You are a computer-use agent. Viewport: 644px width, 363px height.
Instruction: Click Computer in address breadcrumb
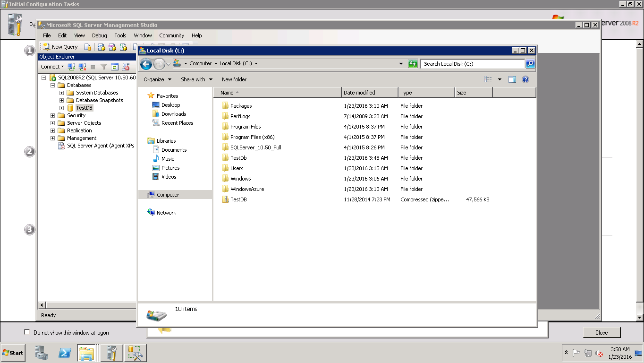point(200,63)
